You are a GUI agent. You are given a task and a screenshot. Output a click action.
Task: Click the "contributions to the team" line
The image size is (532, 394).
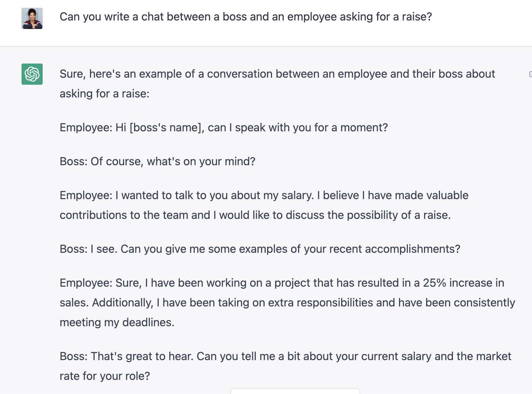point(255,215)
